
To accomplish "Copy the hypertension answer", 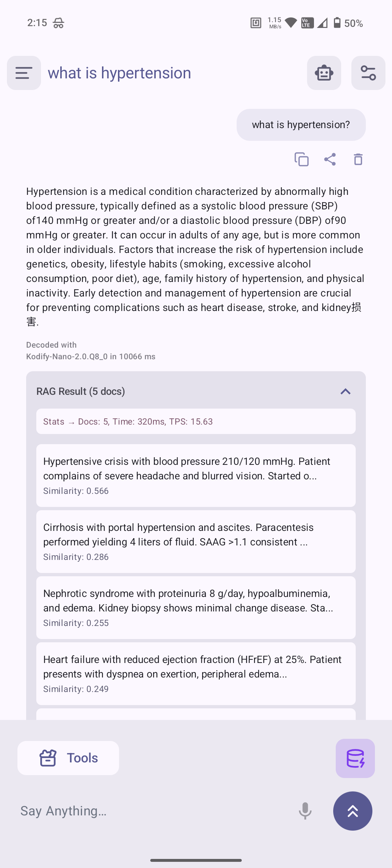I will click(x=302, y=159).
